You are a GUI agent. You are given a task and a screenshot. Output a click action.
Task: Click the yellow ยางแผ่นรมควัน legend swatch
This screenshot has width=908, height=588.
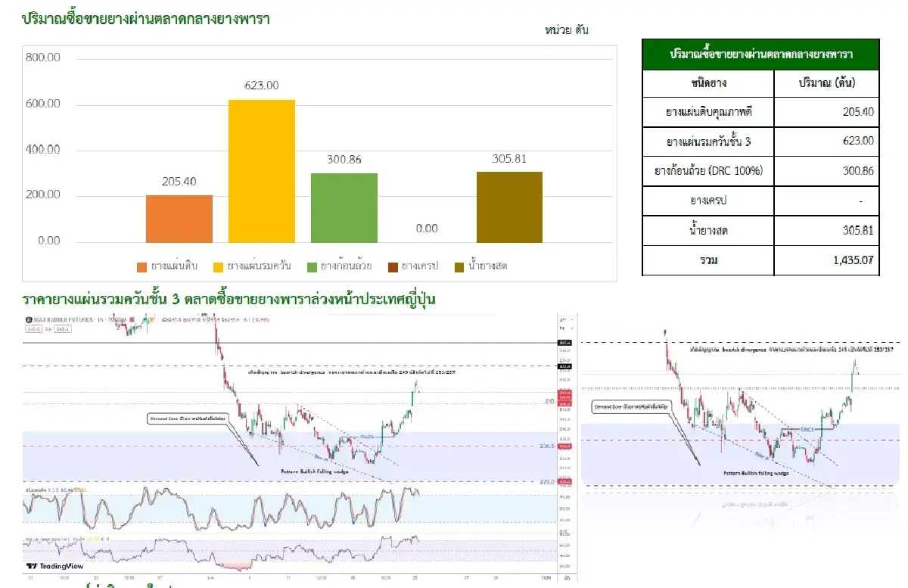[x=218, y=266]
